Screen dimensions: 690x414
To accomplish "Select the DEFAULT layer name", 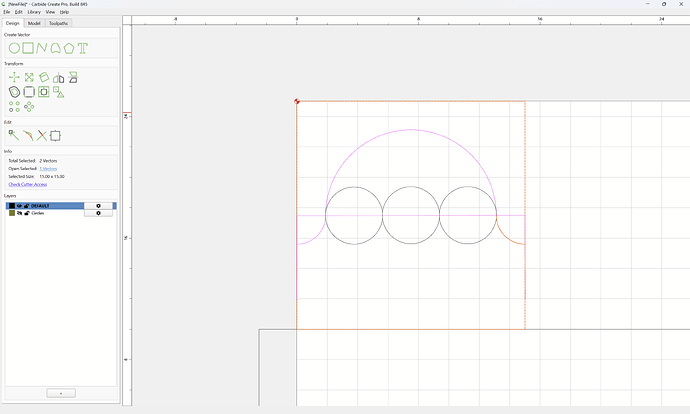I will [x=40, y=206].
